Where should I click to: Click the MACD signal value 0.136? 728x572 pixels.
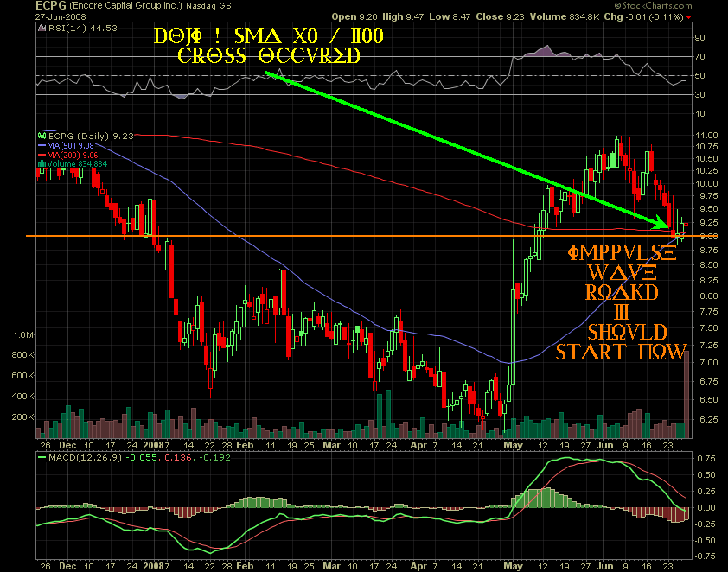pyautogui.click(x=178, y=458)
